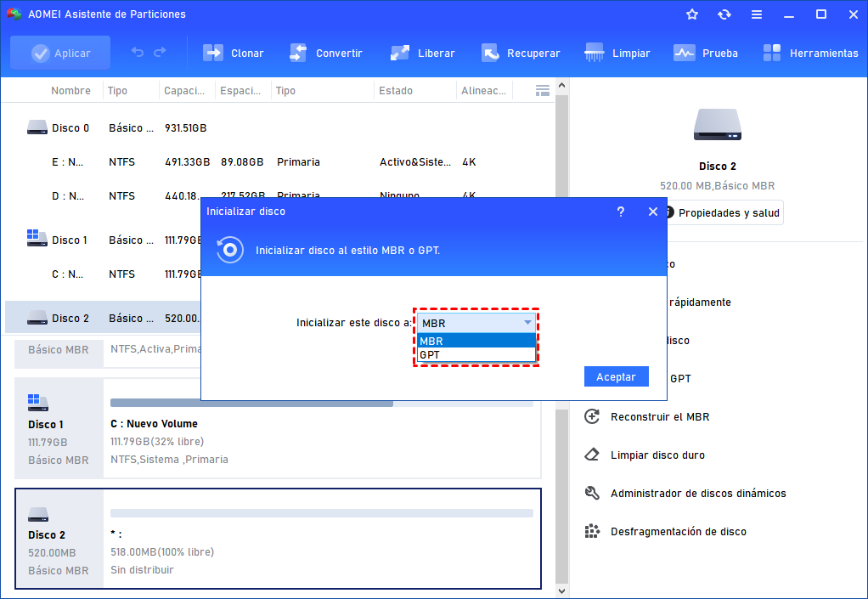Click the Disco 1 label in disk map

pos(46,425)
